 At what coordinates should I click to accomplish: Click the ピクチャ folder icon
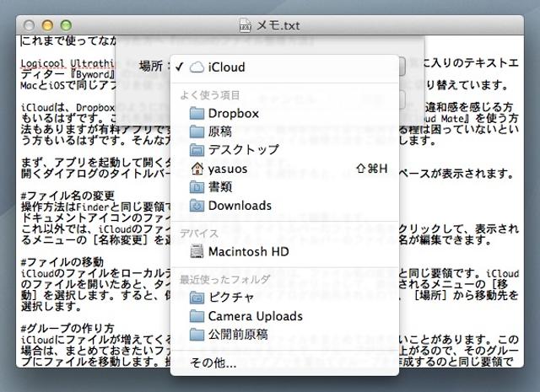pos(197,297)
